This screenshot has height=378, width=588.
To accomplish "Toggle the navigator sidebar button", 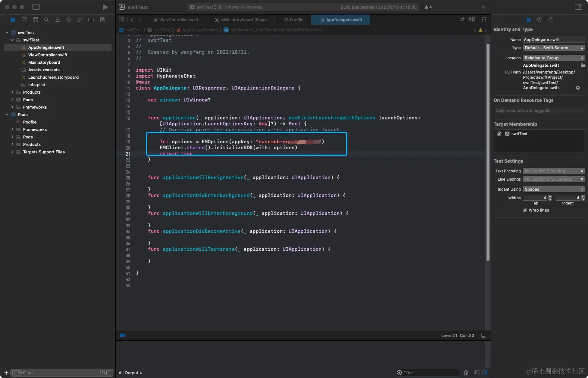I will tap(36, 7).
